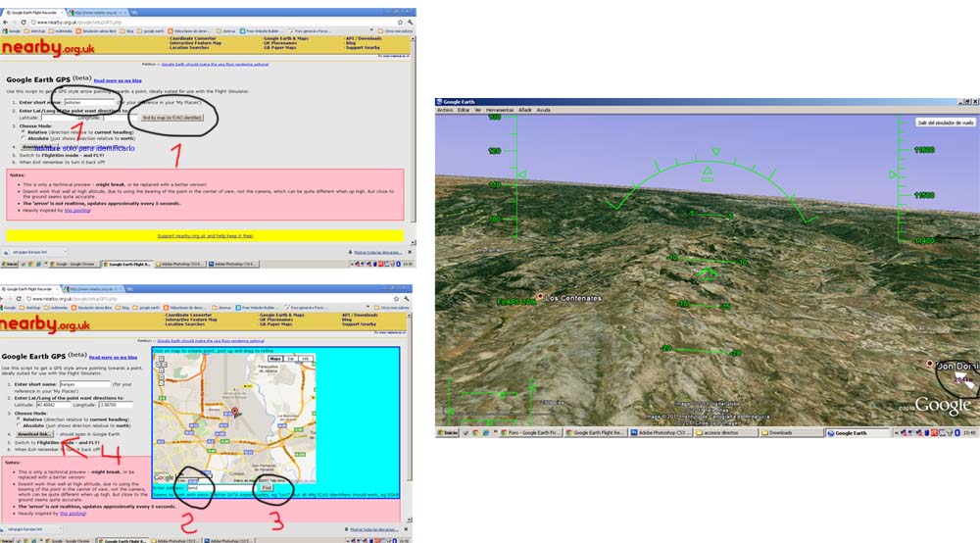Screen dimensions: 980x543
Task: Open 'Support nearby.org.uk' yellow banner link, top browser
Action: tap(205, 236)
